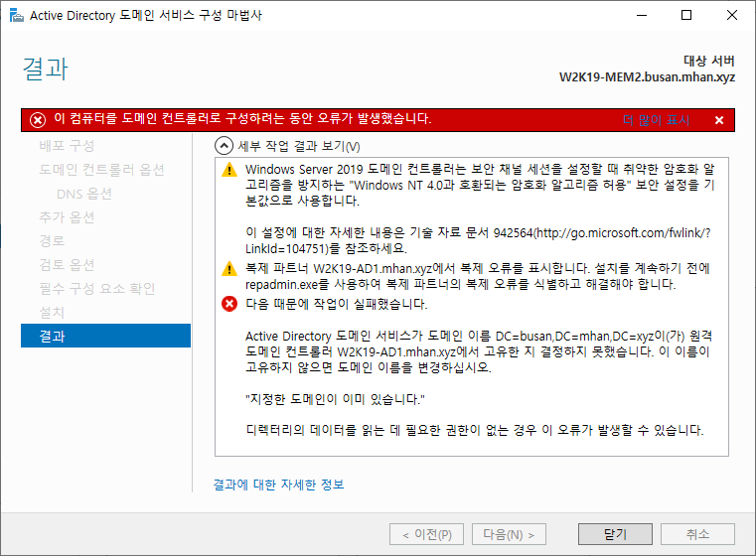The width and height of the screenshot is (756, 556).
Task: Select the '경로' sidebar step
Action: pyautogui.click(x=52, y=241)
